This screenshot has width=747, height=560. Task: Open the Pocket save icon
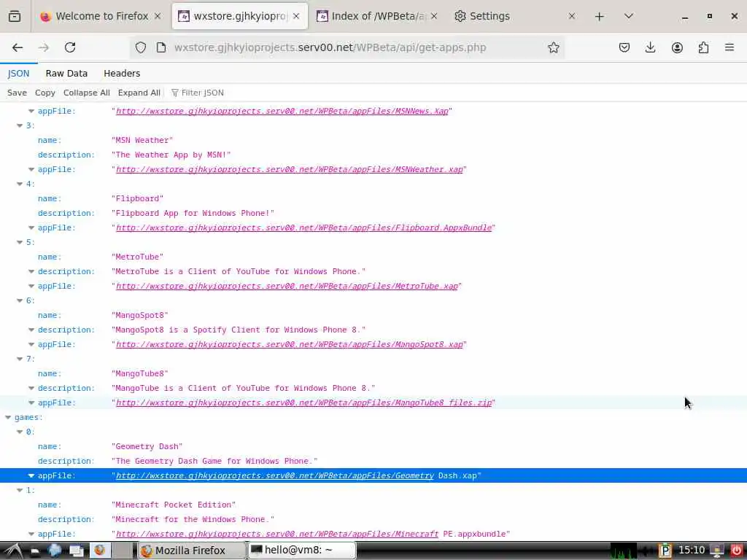click(x=624, y=47)
